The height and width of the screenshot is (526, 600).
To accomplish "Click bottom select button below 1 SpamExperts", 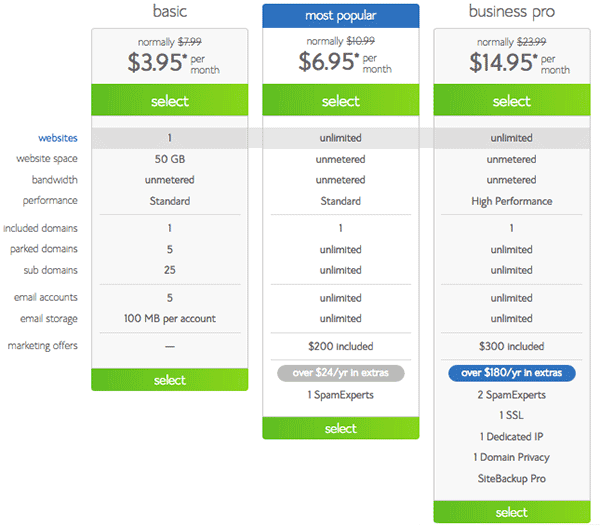I will tap(341, 428).
